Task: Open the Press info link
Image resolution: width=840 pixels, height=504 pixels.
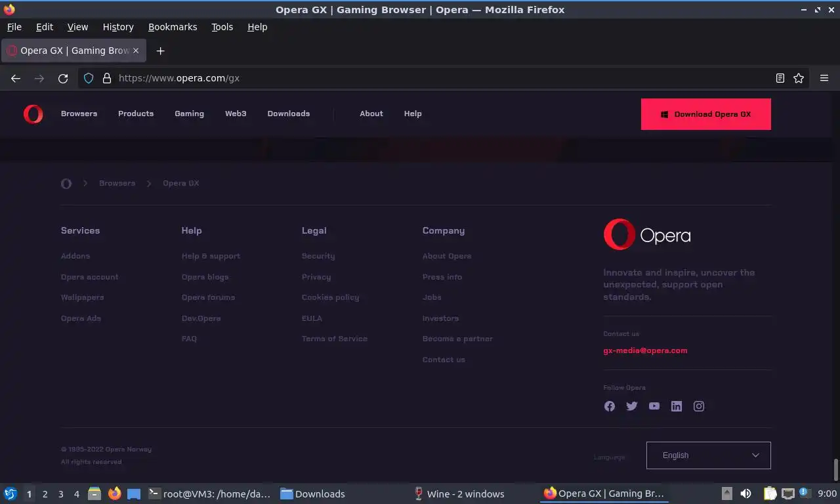Action: pos(442,277)
